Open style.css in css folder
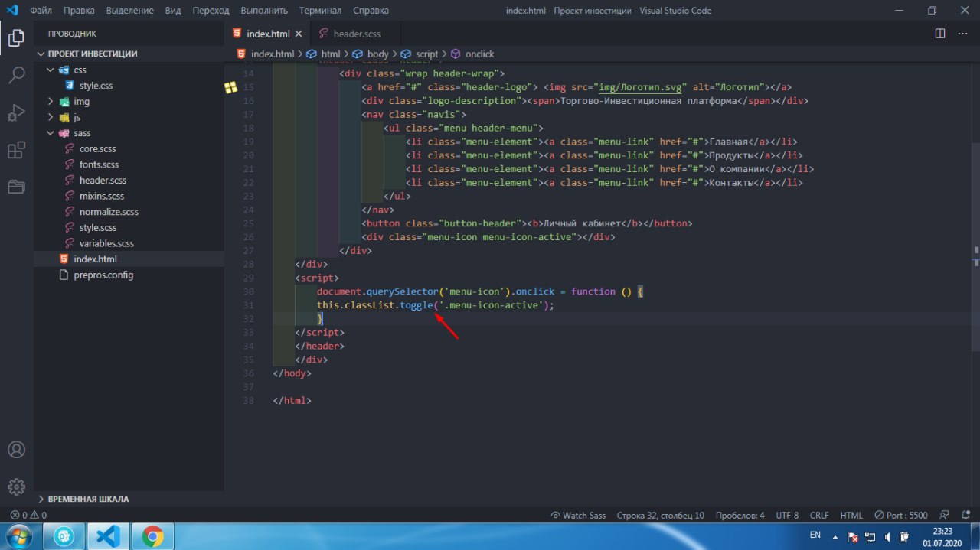 click(x=129, y=86)
